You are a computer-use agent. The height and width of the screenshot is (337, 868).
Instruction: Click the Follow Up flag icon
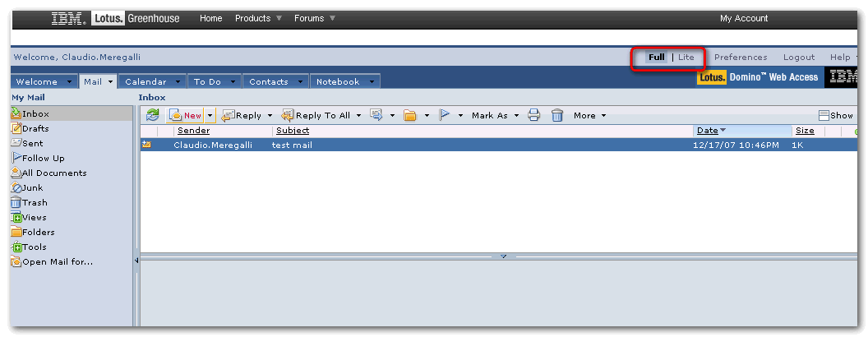[444, 115]
